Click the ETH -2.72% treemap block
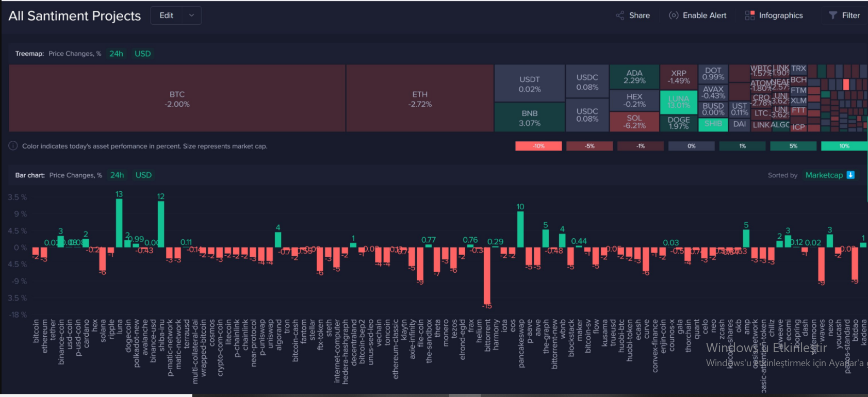The width and height of the screenshot is (868, 397). click(x=420, y=98)
